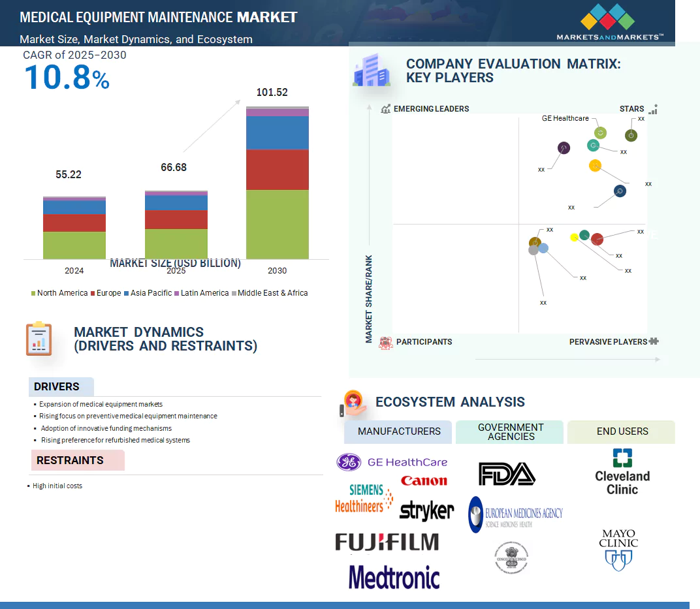
Task: Click the building icon beside Company Evaluation Matrix
Action: 372,71
